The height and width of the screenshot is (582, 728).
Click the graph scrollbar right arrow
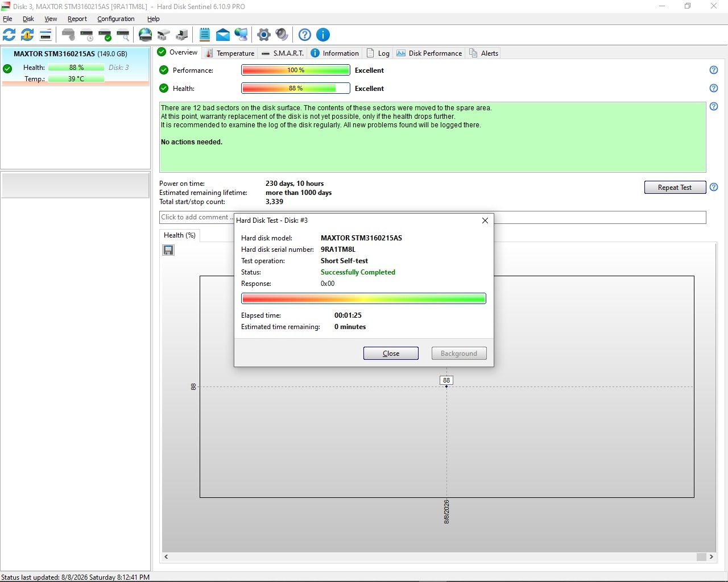tap(712, 557)
